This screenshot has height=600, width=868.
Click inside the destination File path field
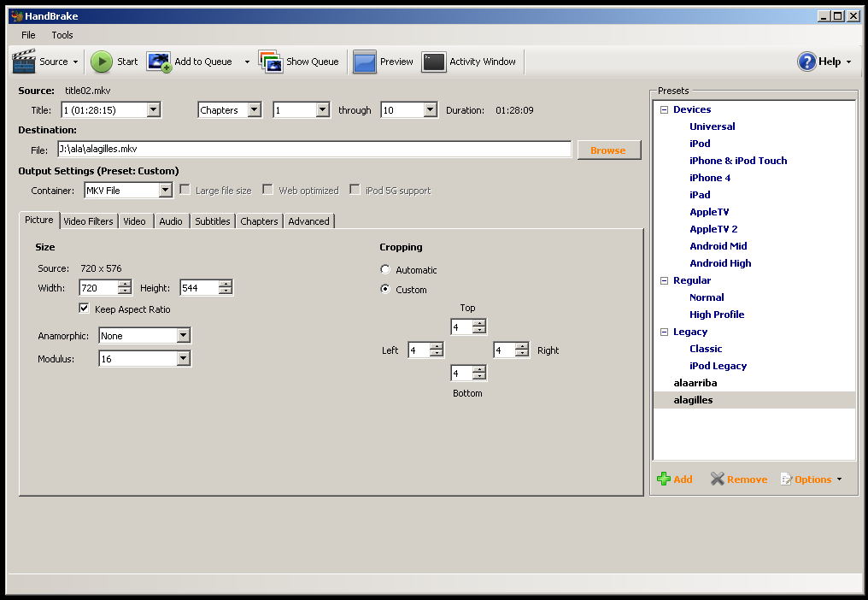point(314,149)
